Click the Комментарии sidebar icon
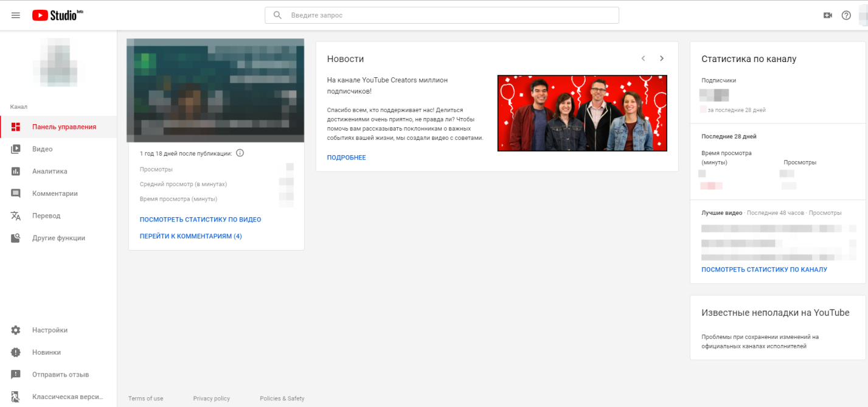868x407 pixels. point(16,193)
